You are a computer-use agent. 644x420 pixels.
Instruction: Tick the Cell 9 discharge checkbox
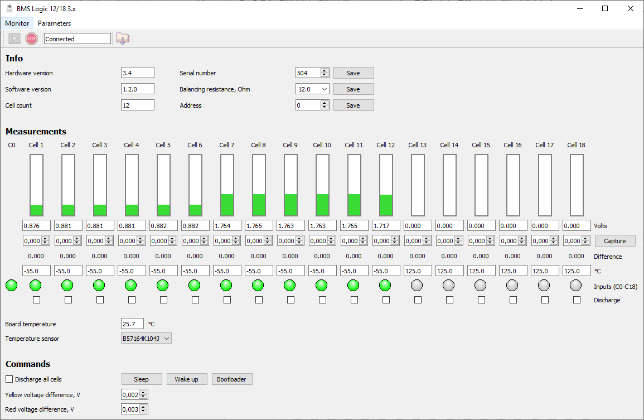click(290, 300)
